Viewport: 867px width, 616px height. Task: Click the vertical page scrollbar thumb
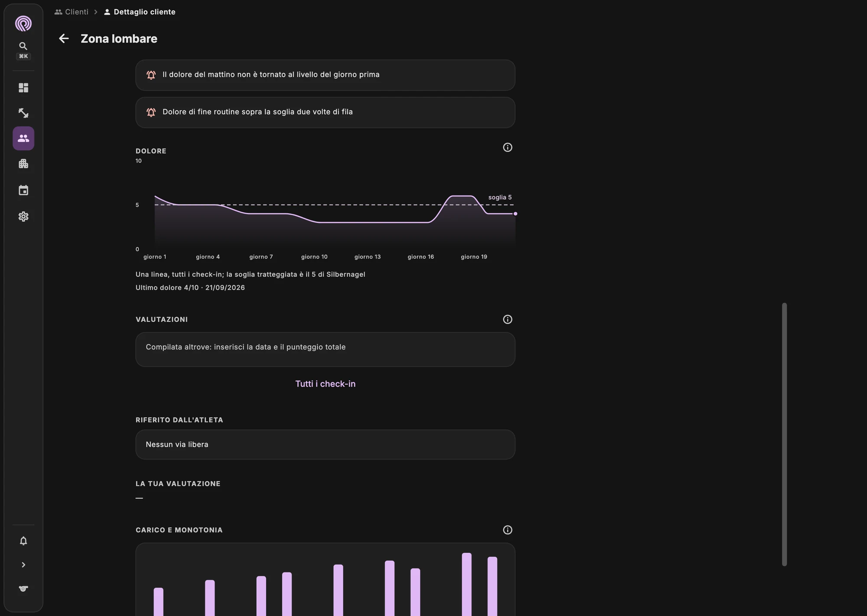click(x=784, y=434)
